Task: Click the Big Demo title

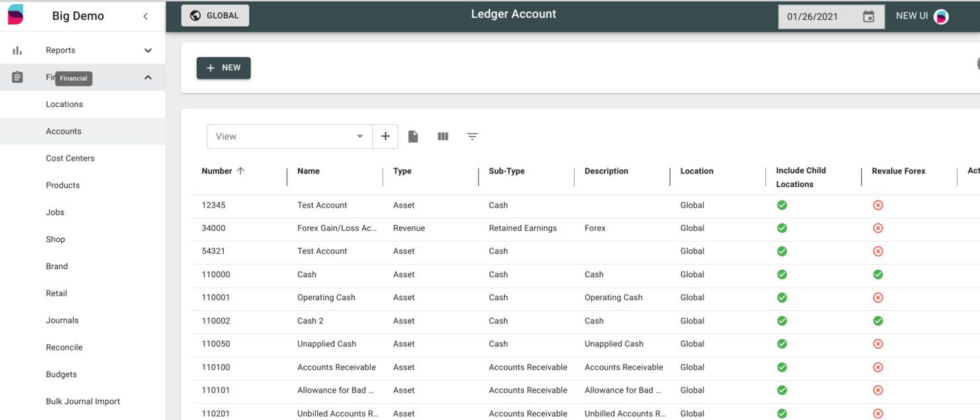Action: 78,17
